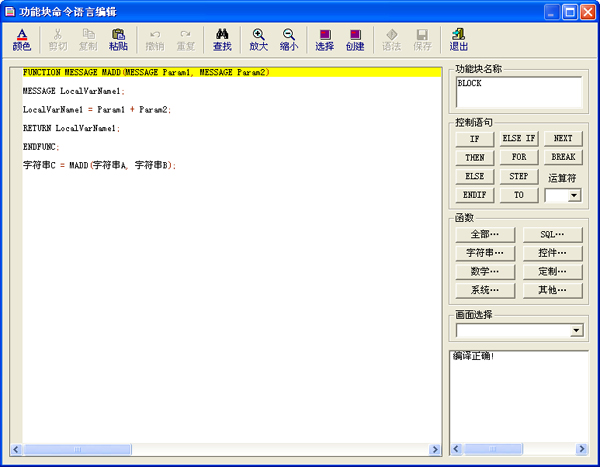Insert the FOR keyword
Image resolution: width=600 pixels, height=467 pixels.
(519, 157)
